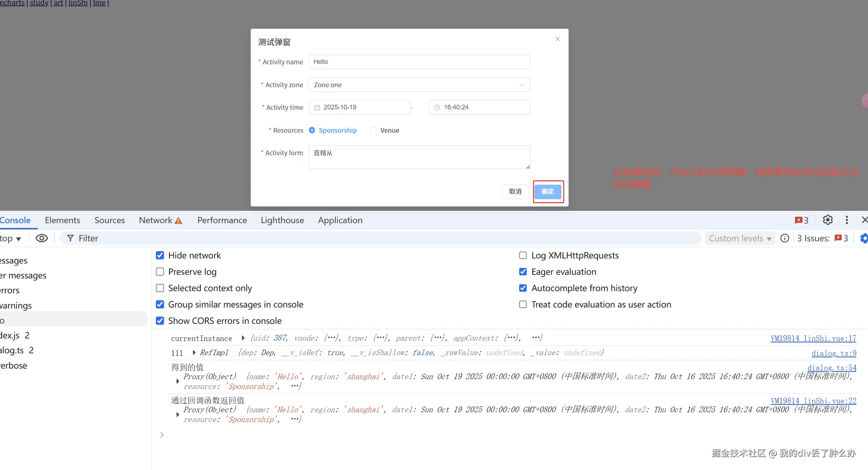Expand the currentInstance object in the console
Image resolution: width=868 pixels, height=470 pixels.
243,338
